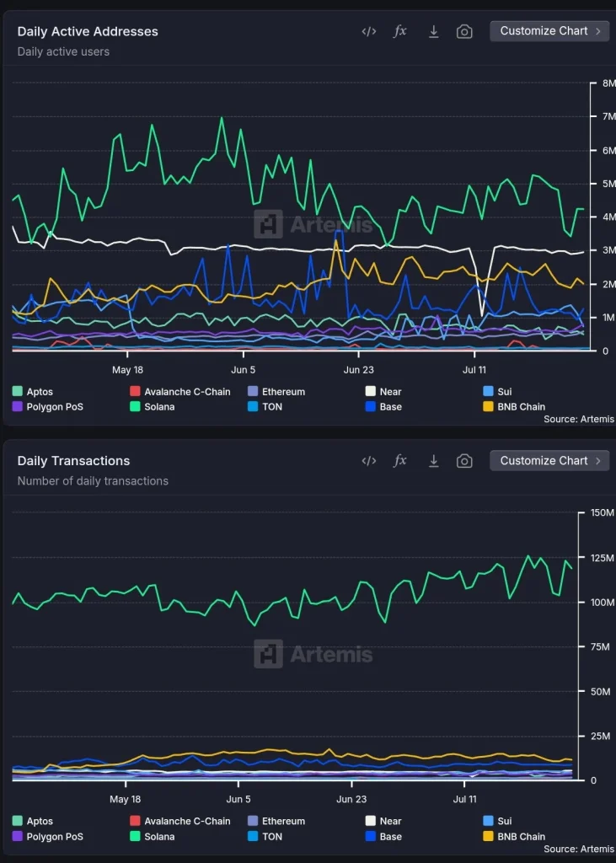Toggle BNB Chain series in Daily Transactions legend
Screen dimensions: 616x863
(x=521, y=837)
